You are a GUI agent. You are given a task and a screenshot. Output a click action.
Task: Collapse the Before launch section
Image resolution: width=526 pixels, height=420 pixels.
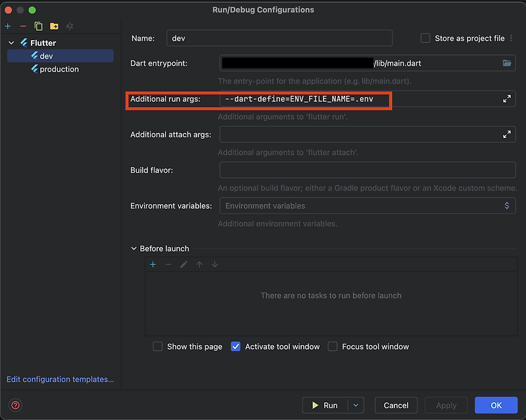pyautogui.click(x=133, y=248)
